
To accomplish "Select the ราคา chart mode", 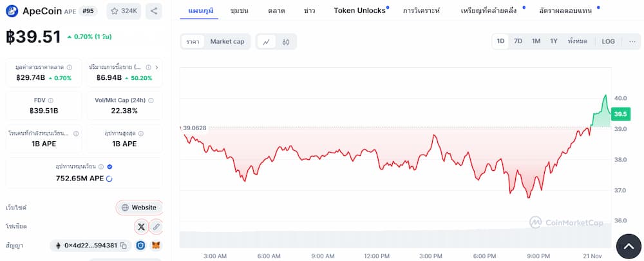I will (x=193, y=41).
